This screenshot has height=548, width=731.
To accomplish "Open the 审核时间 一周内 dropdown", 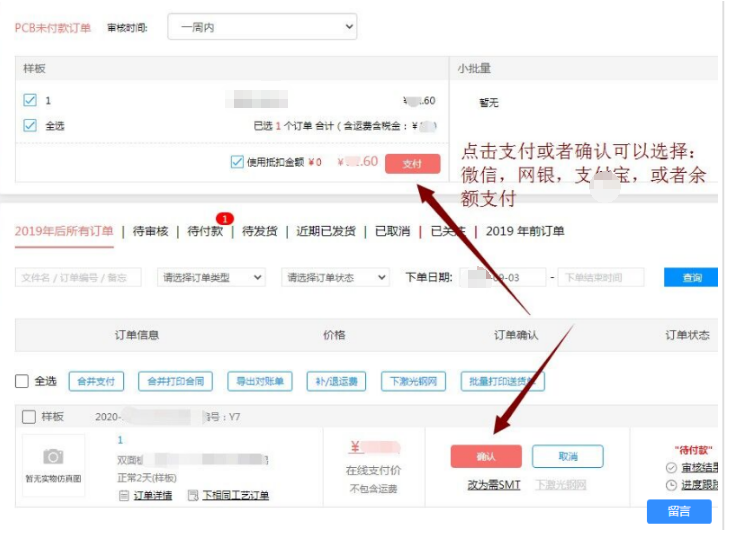I will pos(262,27).
